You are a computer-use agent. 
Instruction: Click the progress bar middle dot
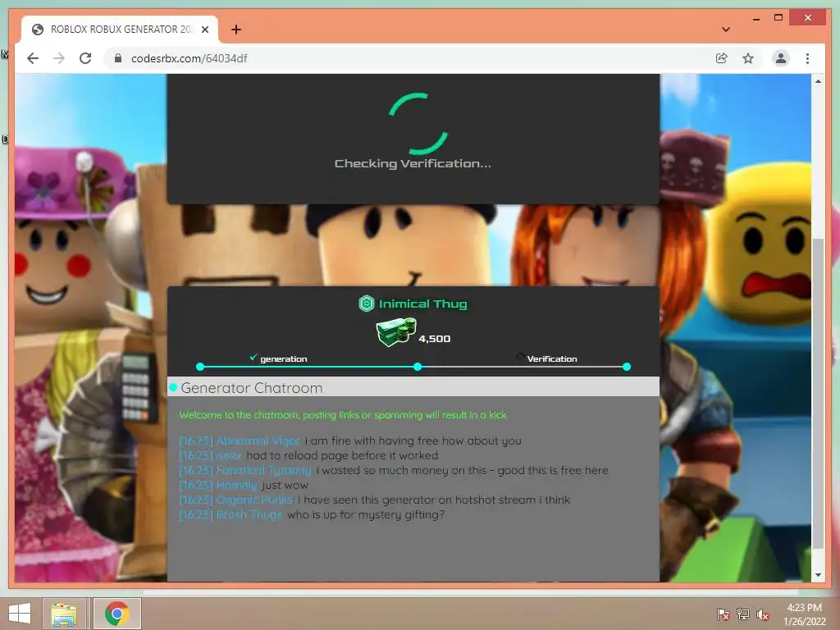click(x=418, y=367)
